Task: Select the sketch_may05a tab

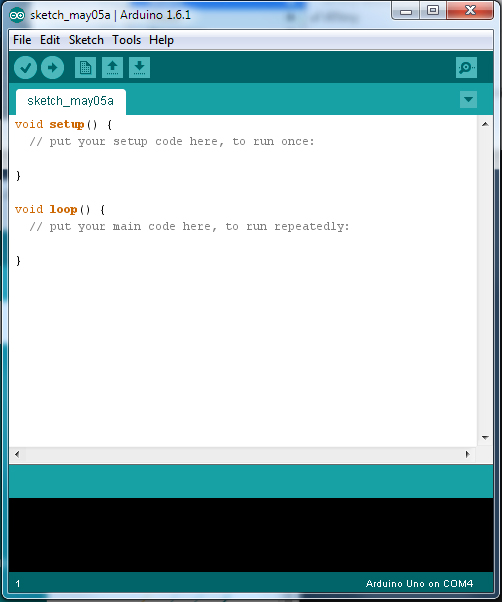Action: [x=71, y=101]
